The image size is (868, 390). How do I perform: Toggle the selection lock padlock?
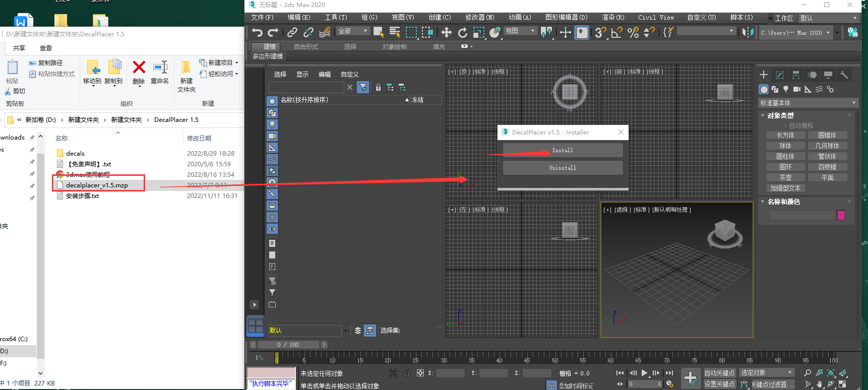coord(406,373)
